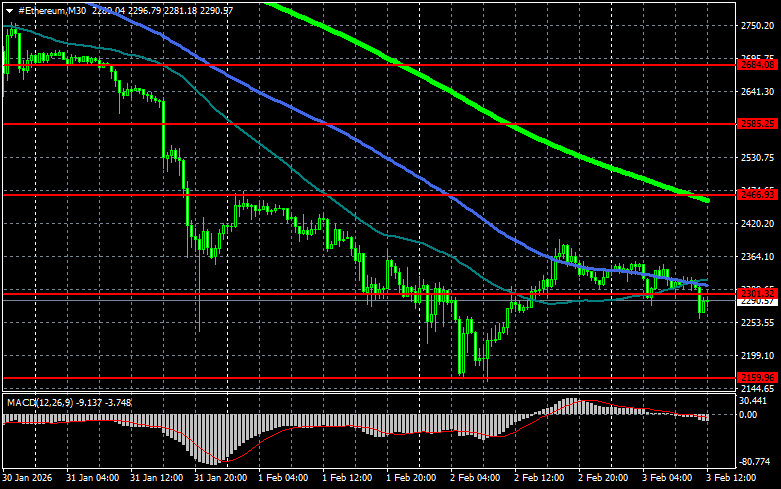Click the 2750.20 price axis value
The width and height of the screenshot is (781, 489).
click(x=758, y=26)
